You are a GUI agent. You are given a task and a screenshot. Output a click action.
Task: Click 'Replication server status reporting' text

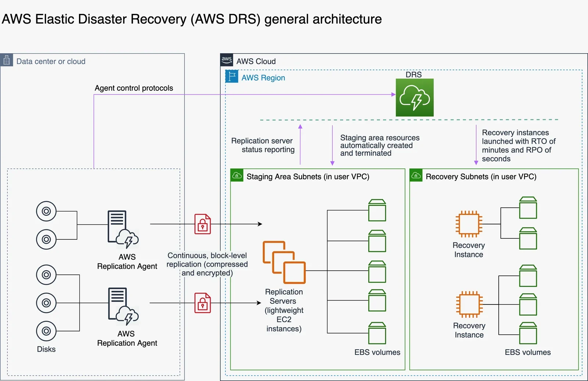point(263,145)
